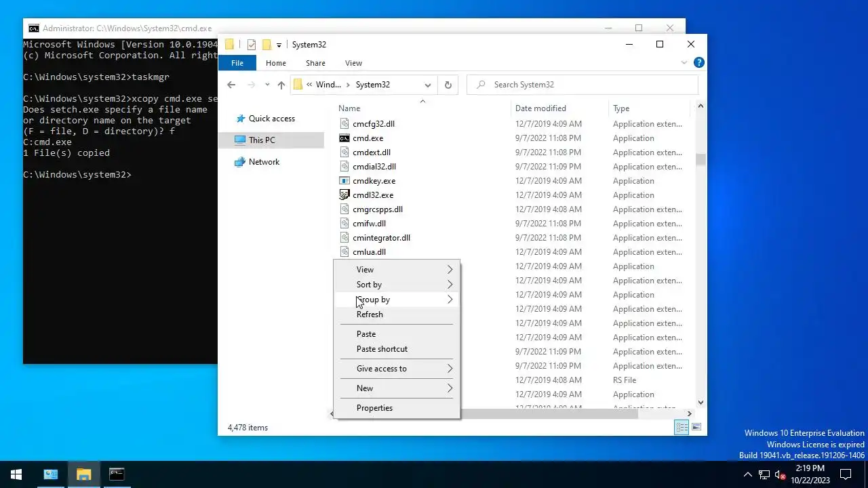Viewport: 868px width, 488px height.
Task: Refresh the System32 address bar
Action: [x=448, y=85]
